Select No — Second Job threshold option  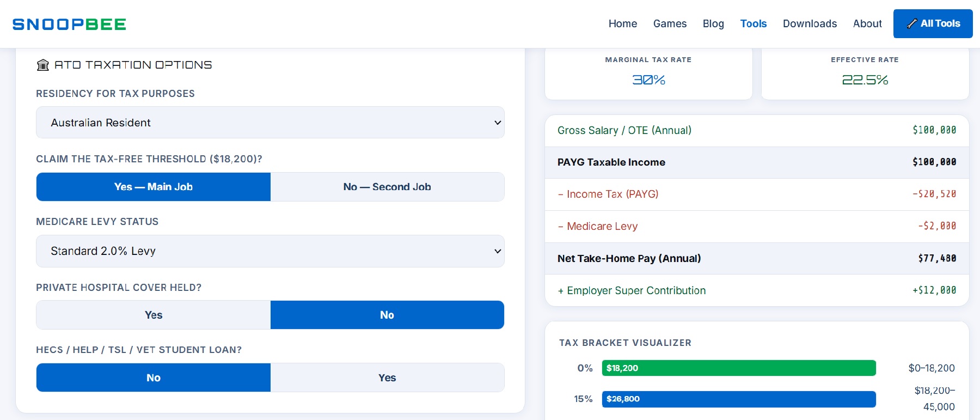coord(387,187)
